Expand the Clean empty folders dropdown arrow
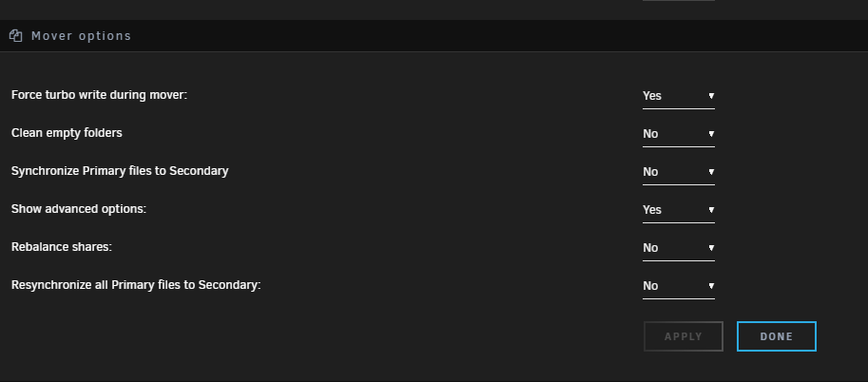The width and height of the screenshot is (868, 382). (x=711, y=134)
